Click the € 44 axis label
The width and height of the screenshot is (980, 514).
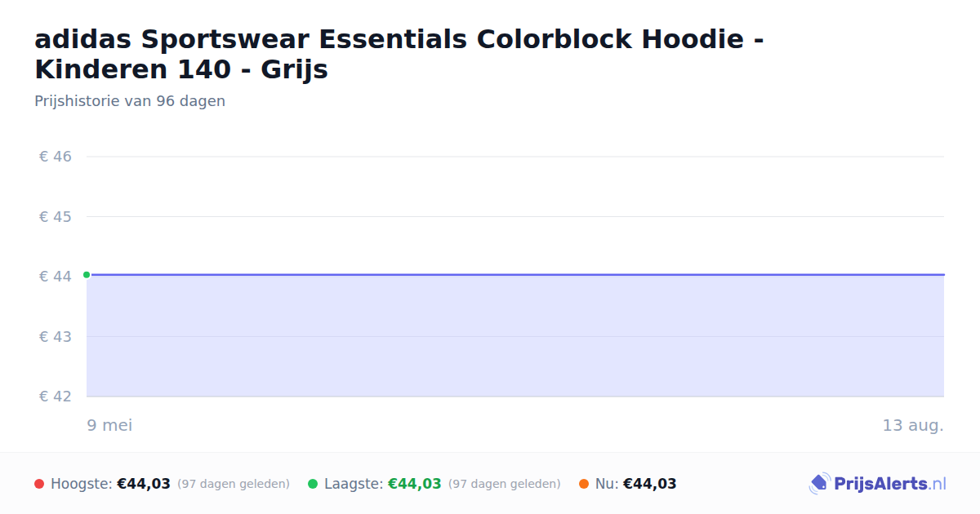coord(56,277)
